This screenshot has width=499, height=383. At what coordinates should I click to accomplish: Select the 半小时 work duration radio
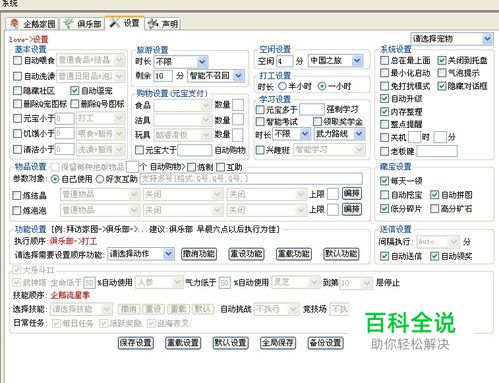(x=282, y=86)
